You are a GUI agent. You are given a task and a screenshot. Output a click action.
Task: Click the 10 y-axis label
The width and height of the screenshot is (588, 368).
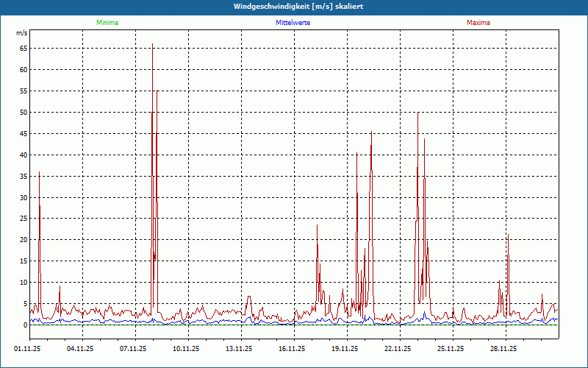[24, 283]
